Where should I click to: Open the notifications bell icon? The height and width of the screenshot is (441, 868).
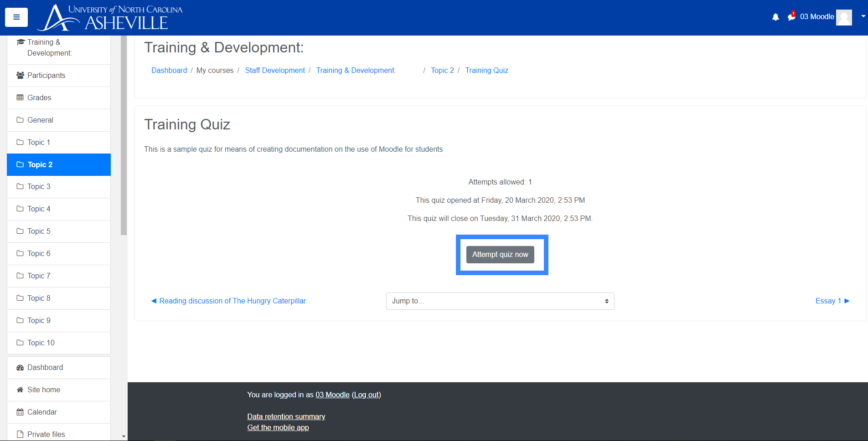(x=775, y=17)
